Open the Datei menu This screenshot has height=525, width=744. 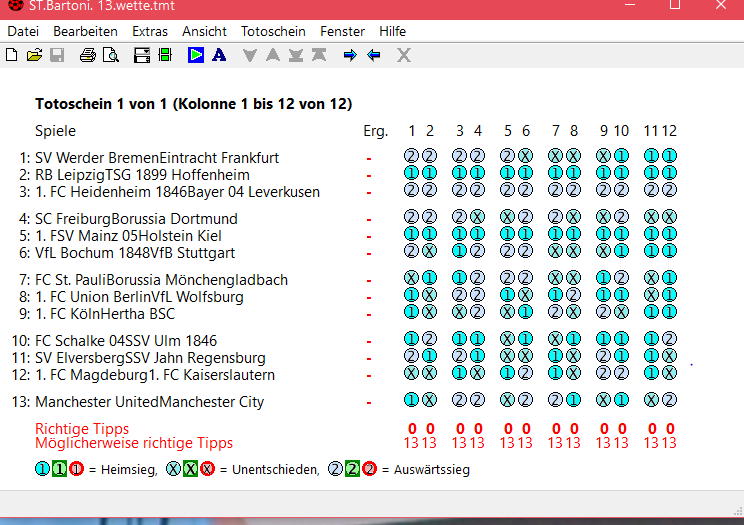pyautogui.click(x=23, y=31)
